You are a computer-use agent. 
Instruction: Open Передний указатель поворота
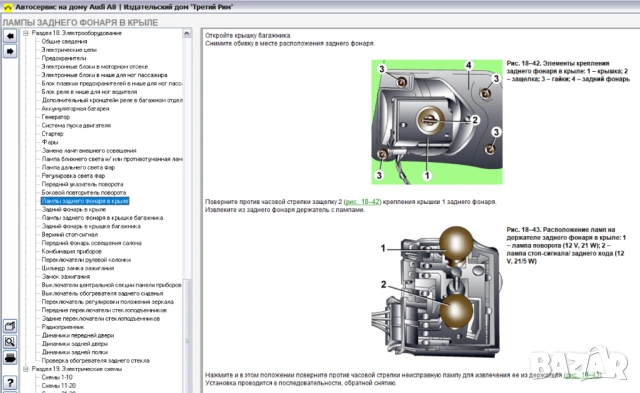(x=82, y=184)
